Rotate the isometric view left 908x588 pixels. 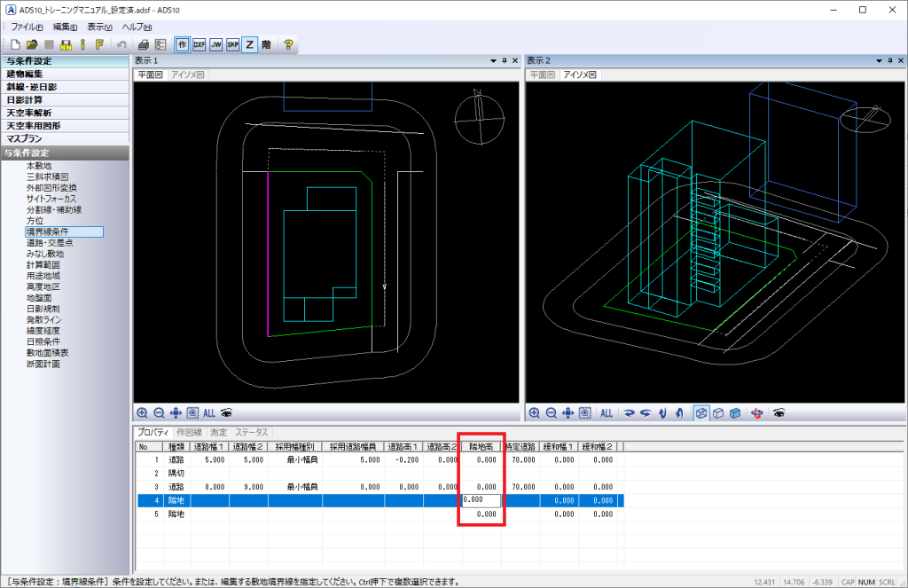pyautogui.click(x=646, y=413)
